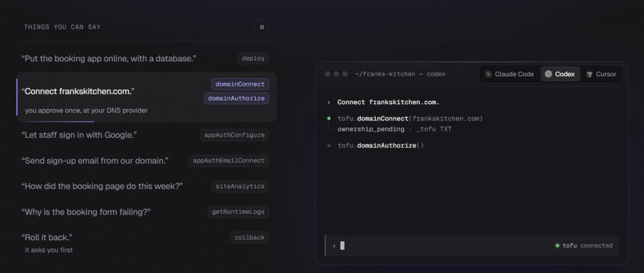
Task: Click the "~/franks-kitchen — codex" window title
Action: tap(400, 75)
